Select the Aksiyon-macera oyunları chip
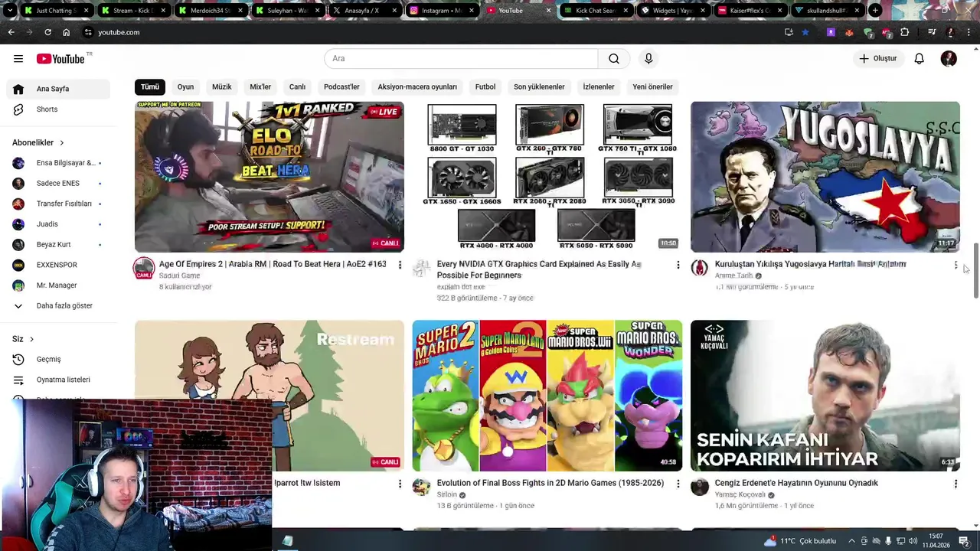 (417, 87)
